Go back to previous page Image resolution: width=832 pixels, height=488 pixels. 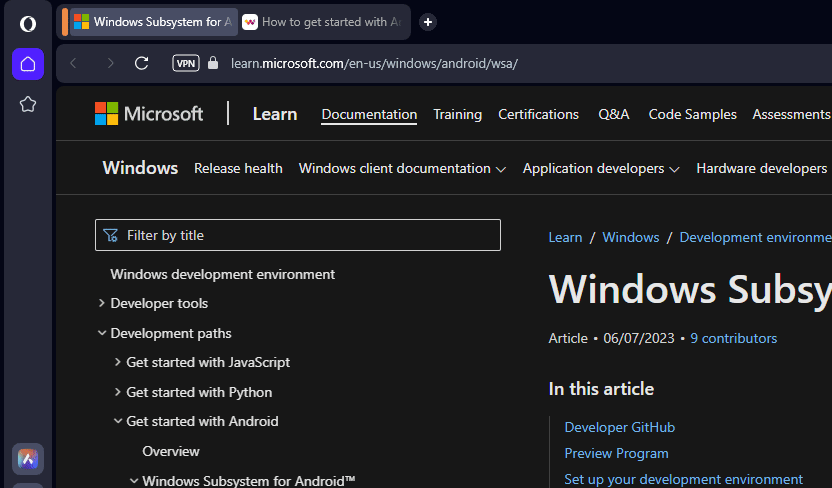[x=73, y=64]
